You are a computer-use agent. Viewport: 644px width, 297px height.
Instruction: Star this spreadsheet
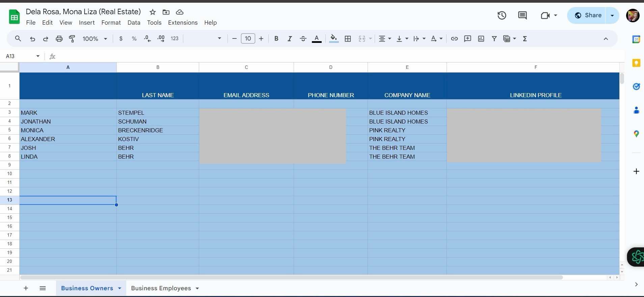tap(153, 12)
